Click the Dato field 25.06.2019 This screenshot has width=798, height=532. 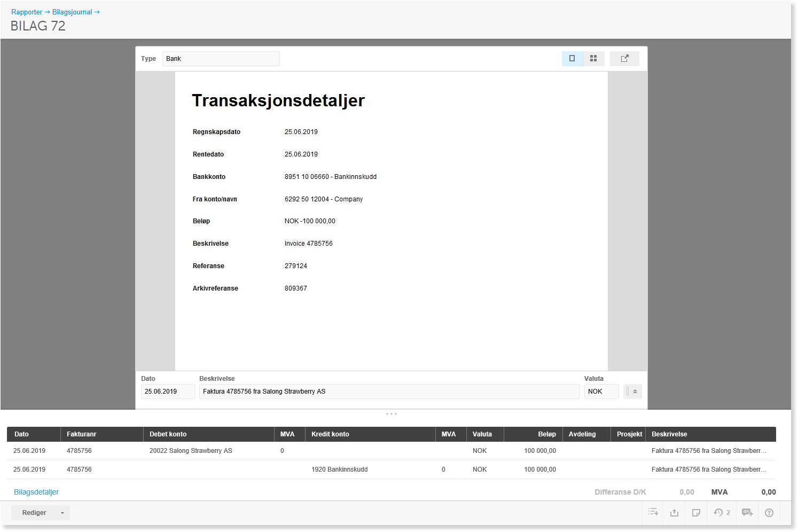click(x=168, y=392)
